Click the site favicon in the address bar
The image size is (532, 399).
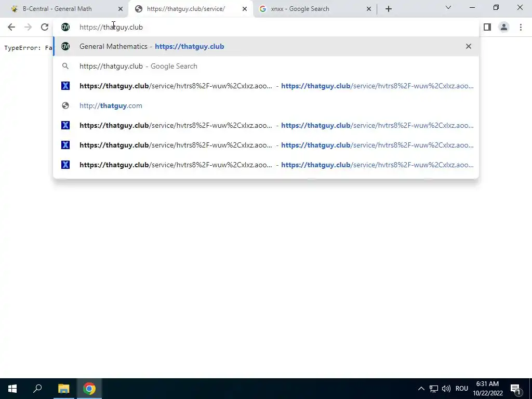click(65, 27)
